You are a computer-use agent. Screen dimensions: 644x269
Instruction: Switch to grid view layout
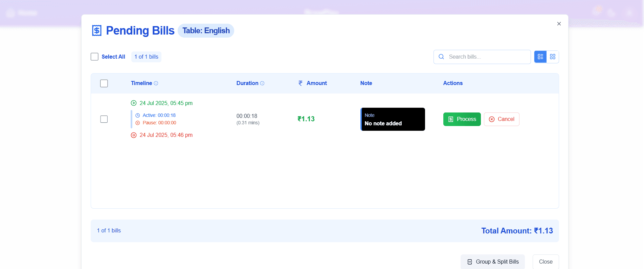pos(553,57)
